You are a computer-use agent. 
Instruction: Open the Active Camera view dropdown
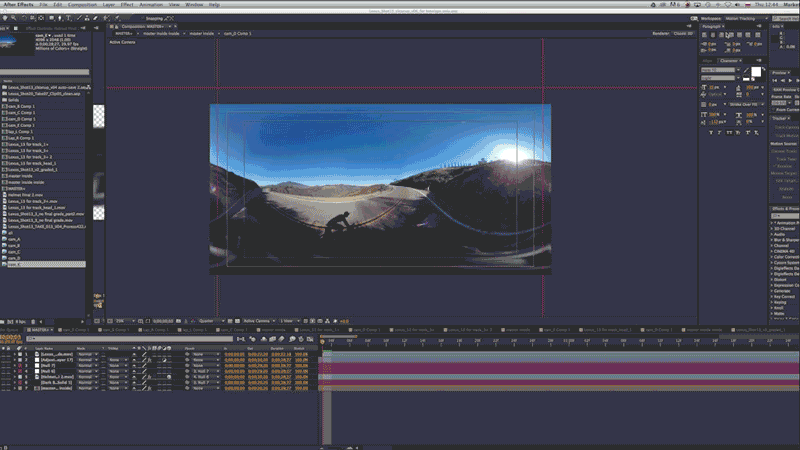tap(259, 321)
